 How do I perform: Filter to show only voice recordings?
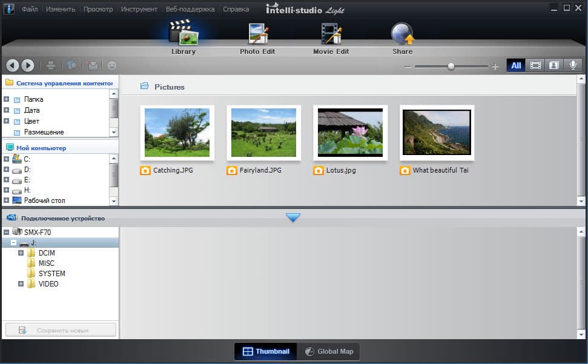pos(573,65)
